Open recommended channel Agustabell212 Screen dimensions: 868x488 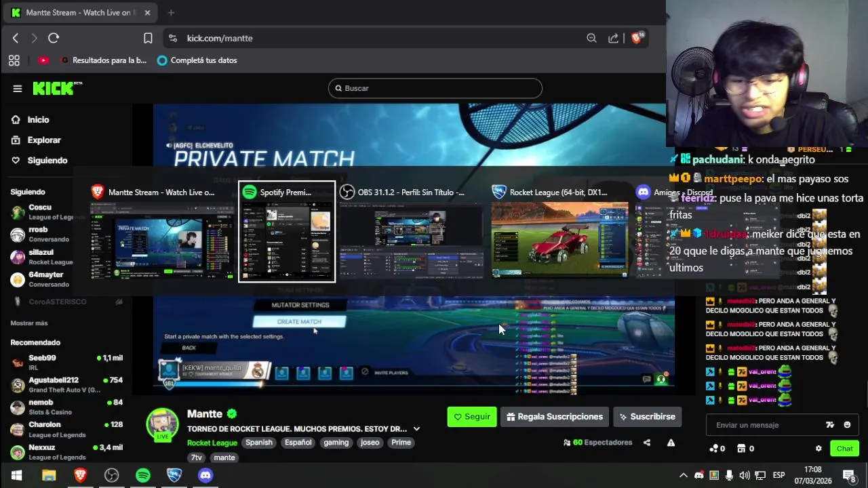coord(66,385)
